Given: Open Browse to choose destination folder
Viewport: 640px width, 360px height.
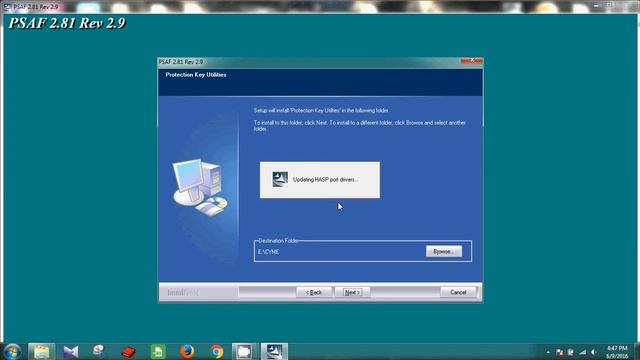Looking at the screenshot, I should click(444, 251).
